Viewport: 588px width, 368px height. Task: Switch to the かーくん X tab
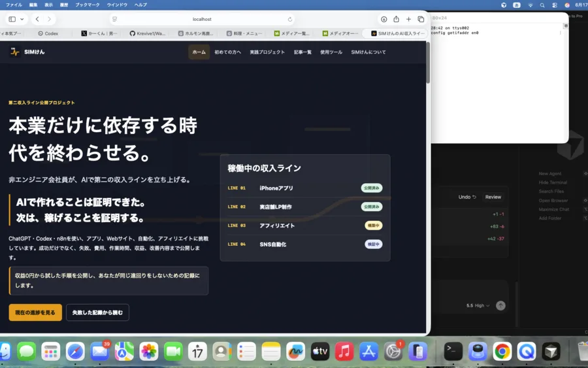[x=99, y=33]
